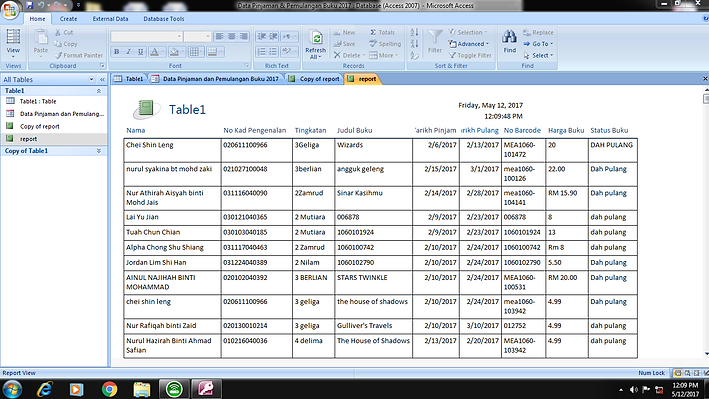Open Windows Start menu

[x=12, y=389]
